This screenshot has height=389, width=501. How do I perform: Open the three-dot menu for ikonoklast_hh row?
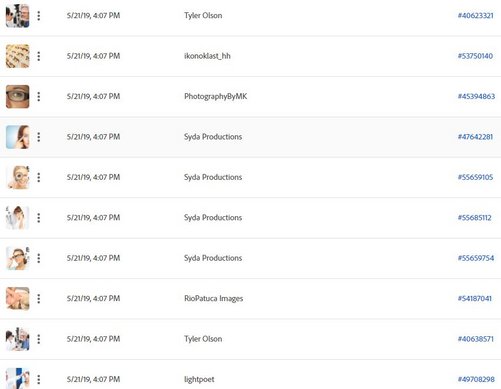click(x=39, y=56)
